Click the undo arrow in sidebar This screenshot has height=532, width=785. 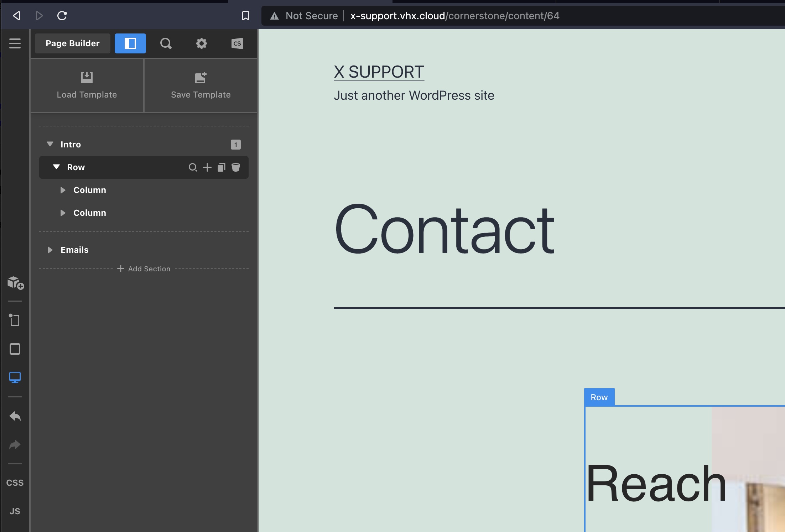click(15, 416)
